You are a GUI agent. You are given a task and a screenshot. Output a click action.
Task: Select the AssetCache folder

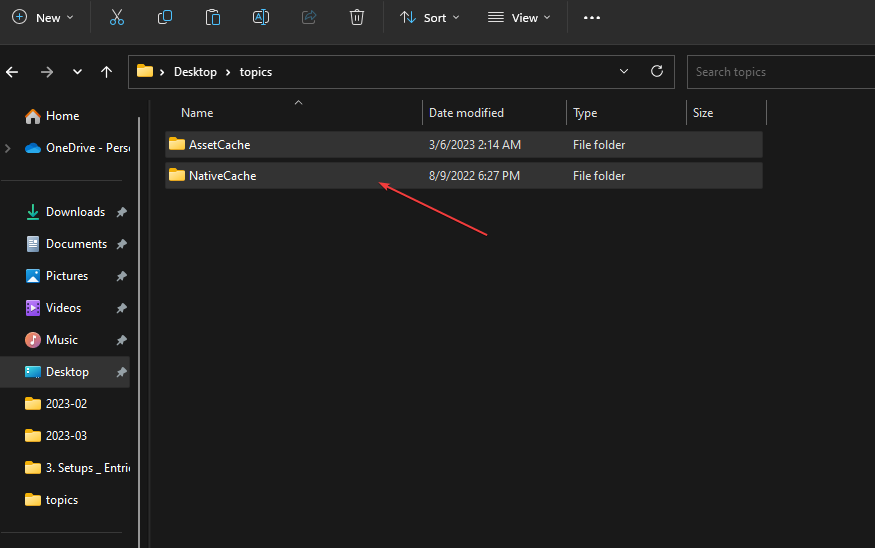[x=464, y=145]
